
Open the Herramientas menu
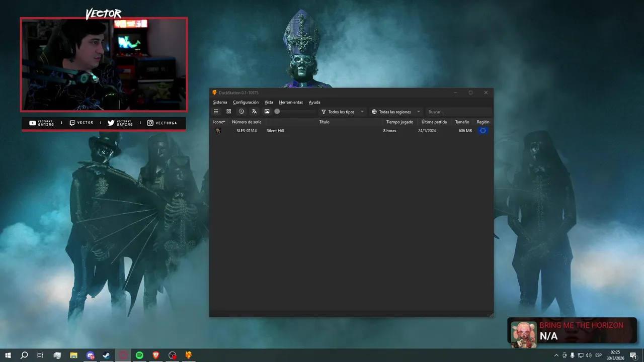[x=291, y=102]
